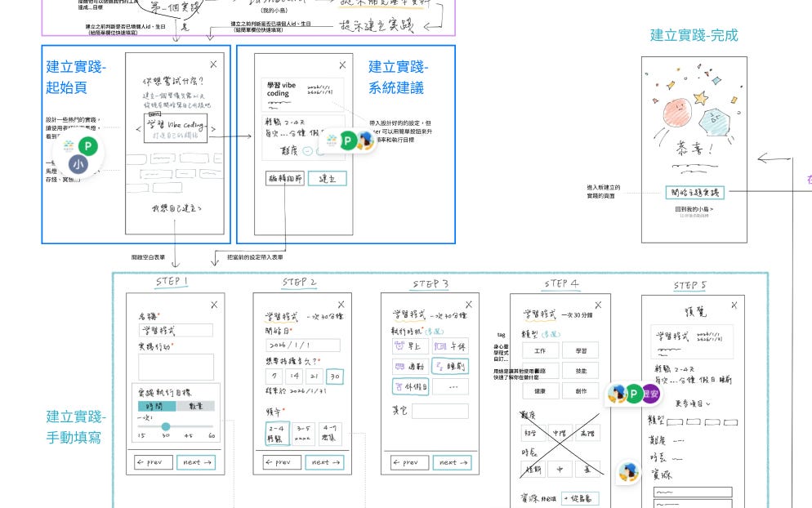Click the purple avatar next to STEP 5
The image size is (812, 508).
pos(650,394)
